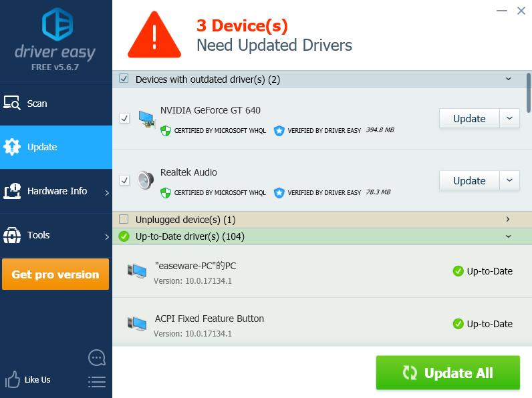Screen dimensions: 532x398
Task: Click the Realtek Audio speaker icon
Action: 146,180
